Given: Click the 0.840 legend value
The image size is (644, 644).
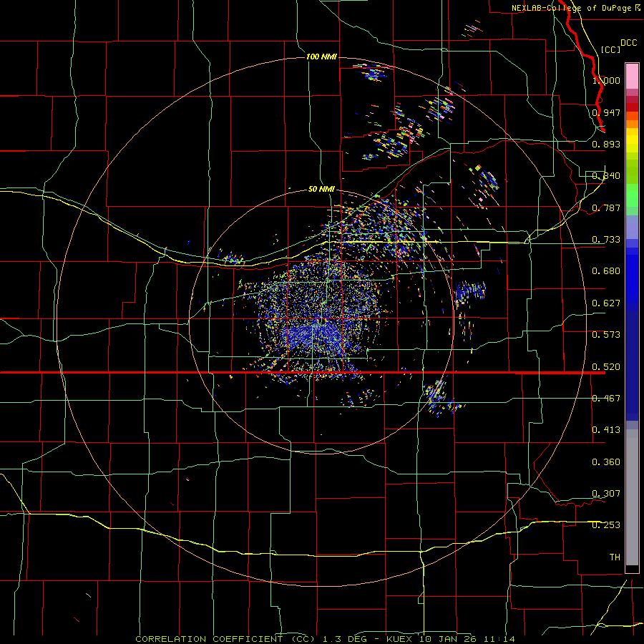Looking at the screenshot, I should pos(606,176).
